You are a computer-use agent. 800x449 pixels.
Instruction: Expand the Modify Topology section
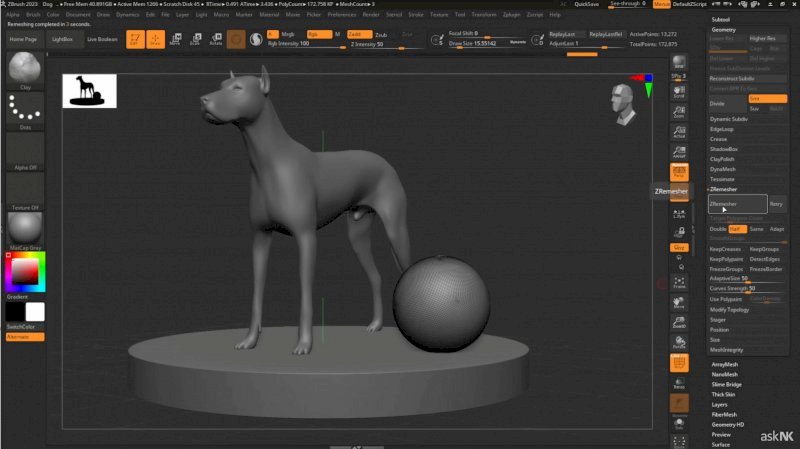coord(729,310)
